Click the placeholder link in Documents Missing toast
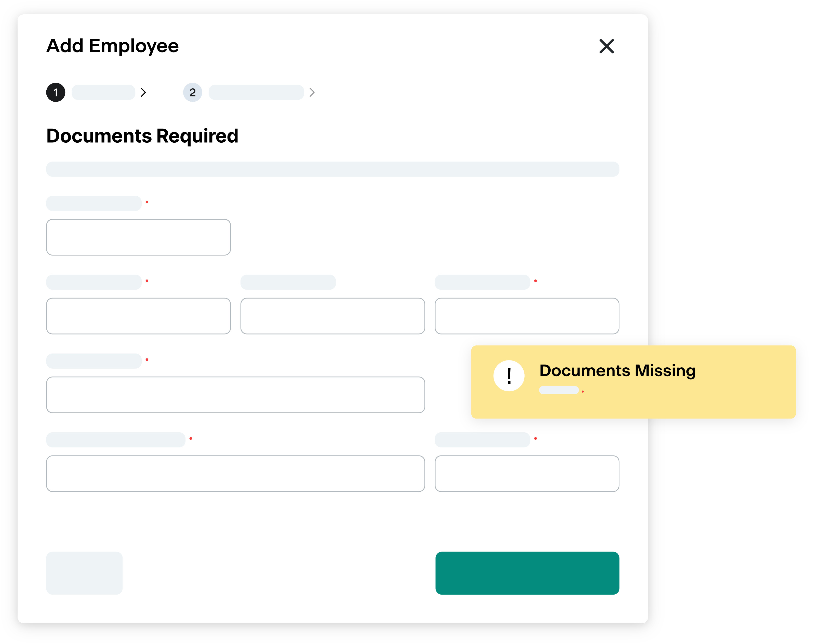This screenshot has width=824, height=644. 559,390
